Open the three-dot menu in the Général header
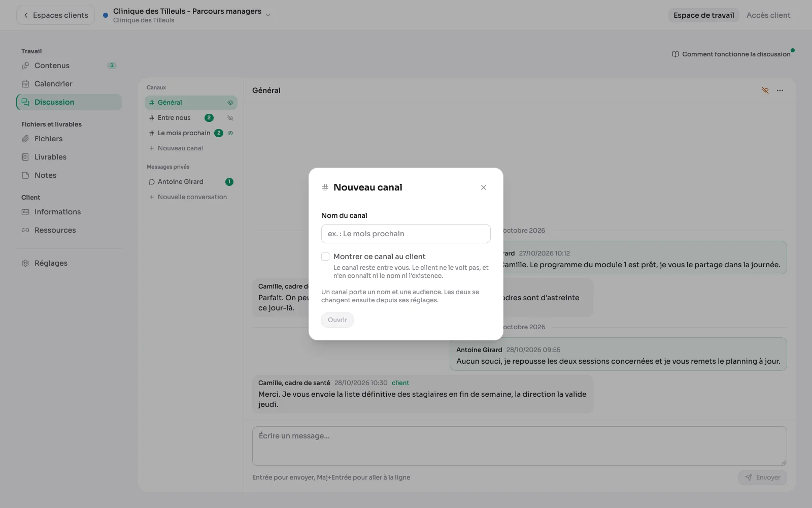Image resolution: width=812 pixels, height=508 pixels. point(780,90)
